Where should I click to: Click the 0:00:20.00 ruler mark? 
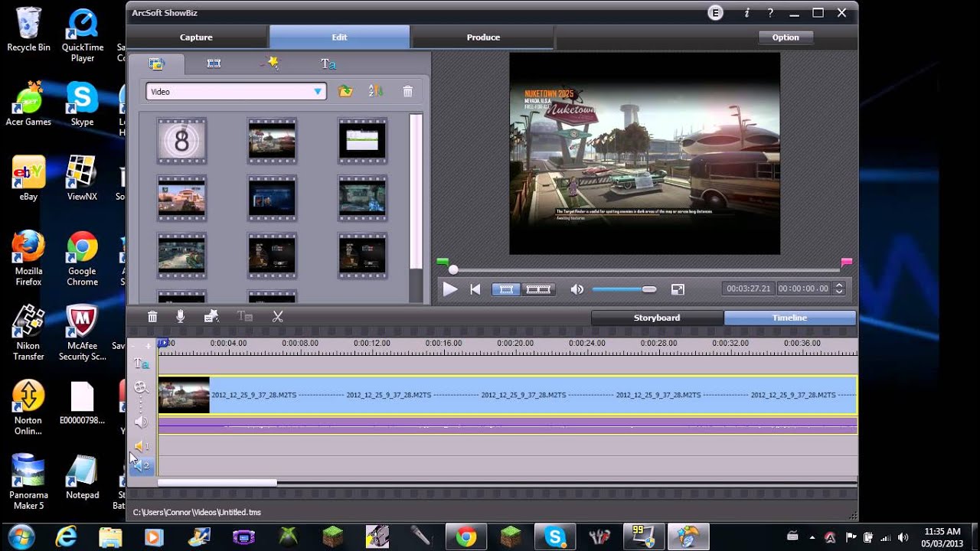pos(515,344)
